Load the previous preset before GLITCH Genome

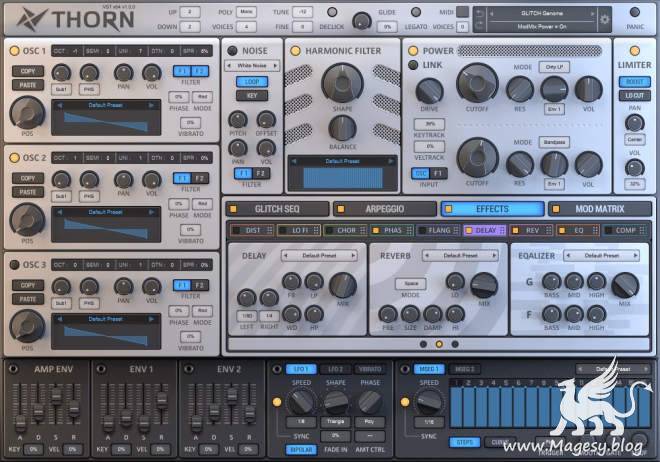tap(491, 13)
